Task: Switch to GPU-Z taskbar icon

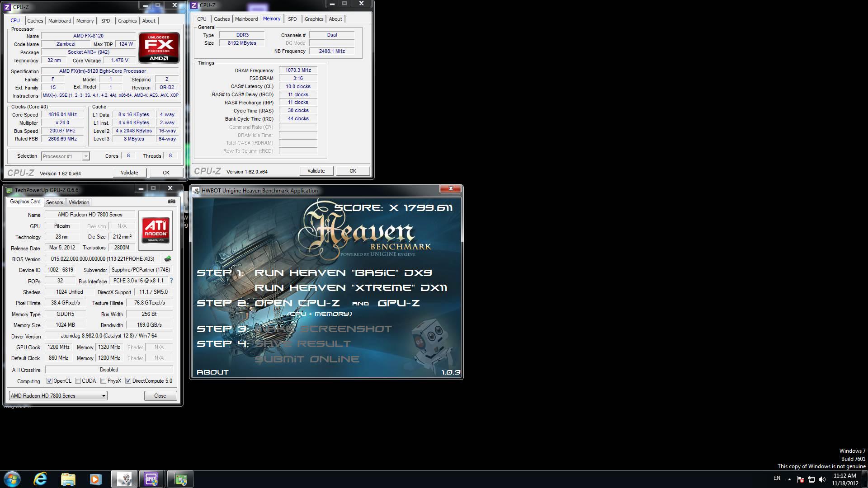Action: (180, 479)
